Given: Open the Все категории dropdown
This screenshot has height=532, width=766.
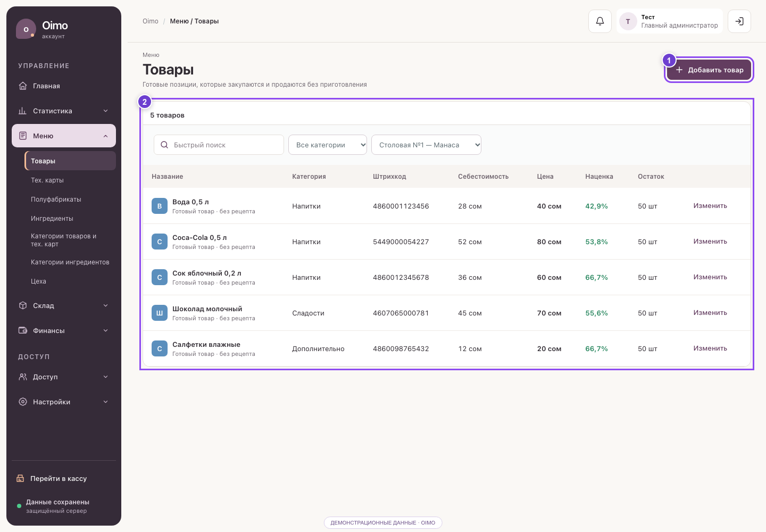Looking at the screenshot, I should (328, 145).
